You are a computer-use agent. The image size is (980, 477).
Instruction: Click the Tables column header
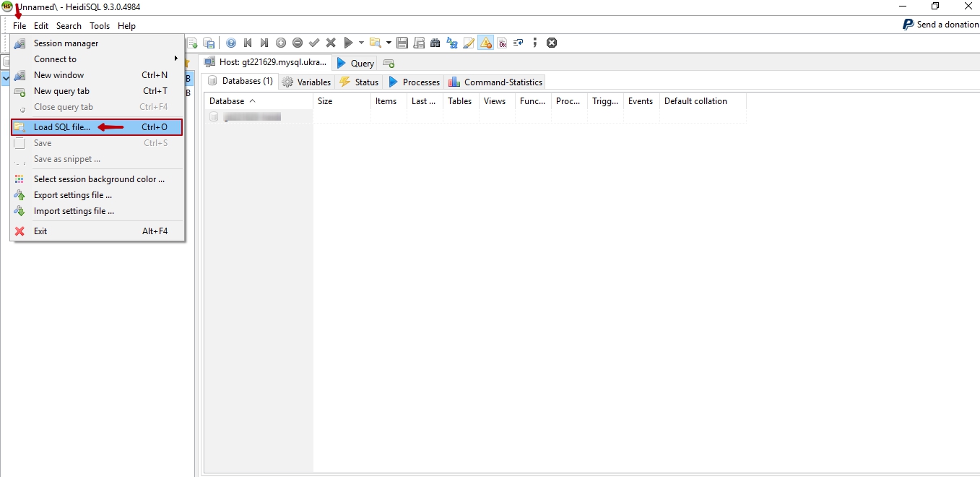point(461,101)
